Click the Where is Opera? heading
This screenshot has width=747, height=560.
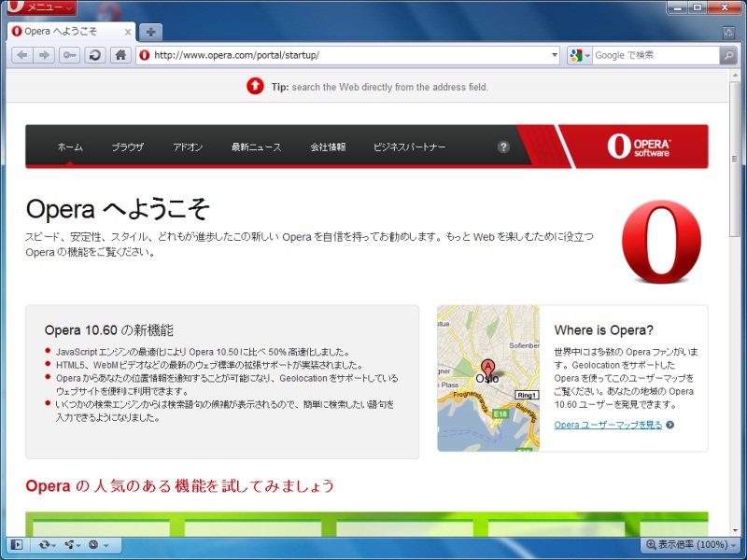click(603, 330)
